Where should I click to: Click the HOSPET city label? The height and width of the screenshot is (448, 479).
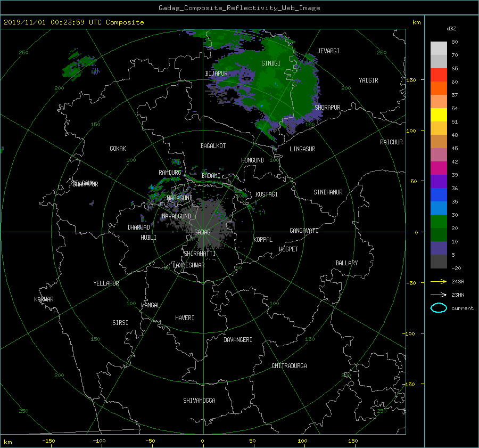288,249
